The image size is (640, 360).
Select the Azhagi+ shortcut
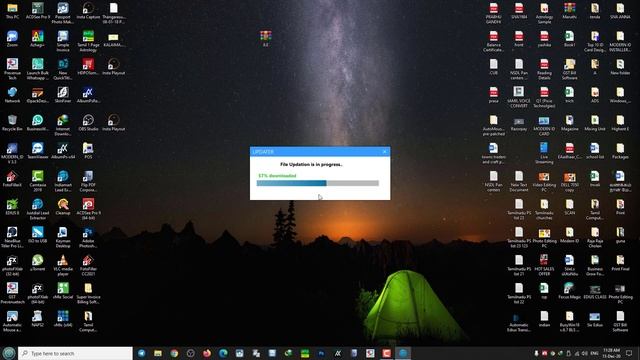(38, 39)
